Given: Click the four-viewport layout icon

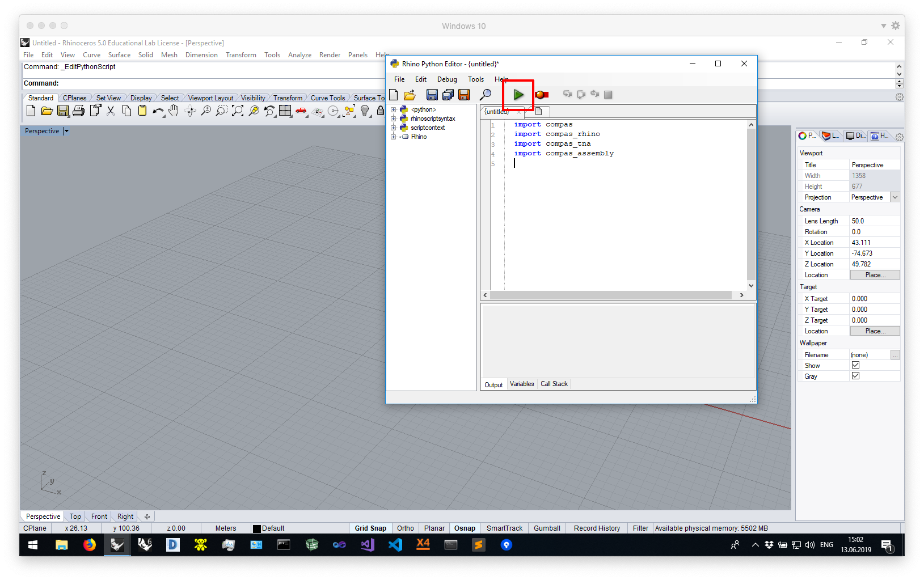Looking at the screenshot, I should [x=285, y=111].
